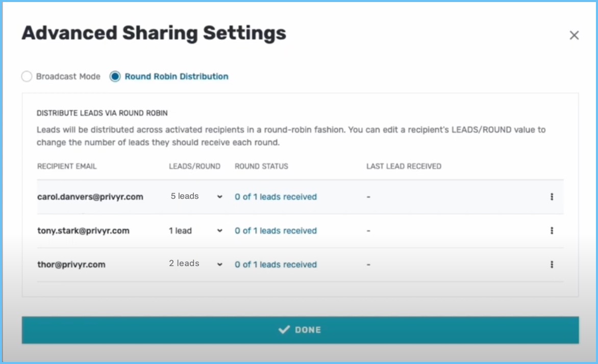Open the kebab menu for thor@privyr.com
The width and height of the screenshot is (598, 364).
552,264
